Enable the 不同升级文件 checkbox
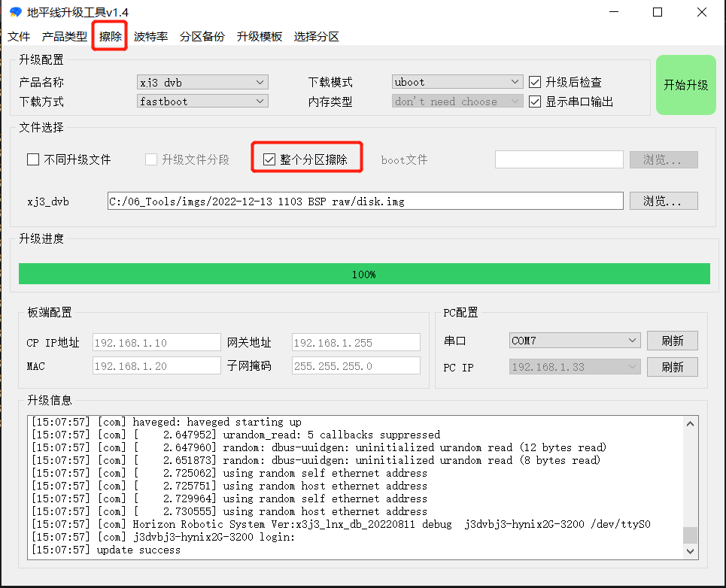Screen dimensions: 726x588 pyautogui.click(x=33, y=159)
